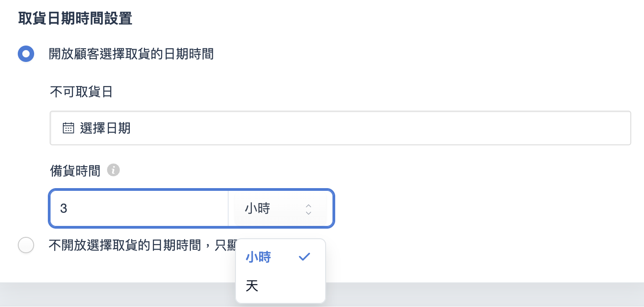Image resolution: width=644 pixels, height=307 pixels.
Task: Click the digit 3 in preparation time
Action: click(64, 209)
